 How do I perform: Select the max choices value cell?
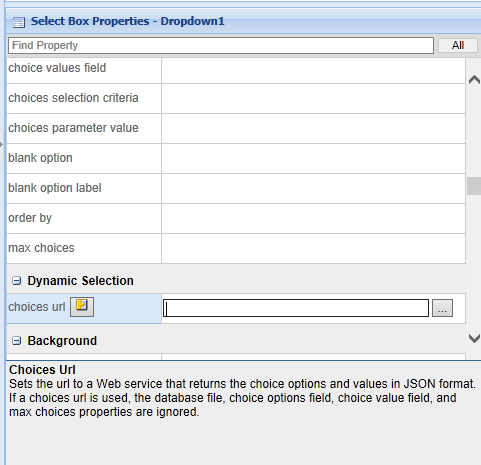point(313,249)
